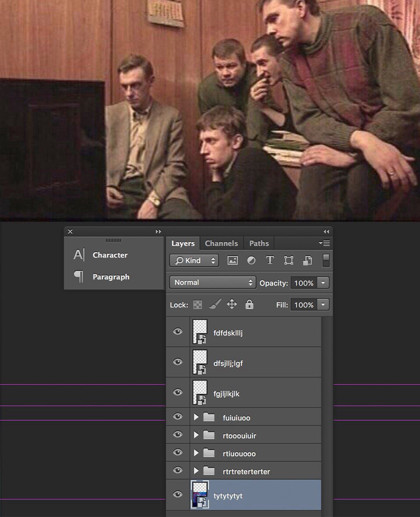Select group named rtooouiuir

239,436
